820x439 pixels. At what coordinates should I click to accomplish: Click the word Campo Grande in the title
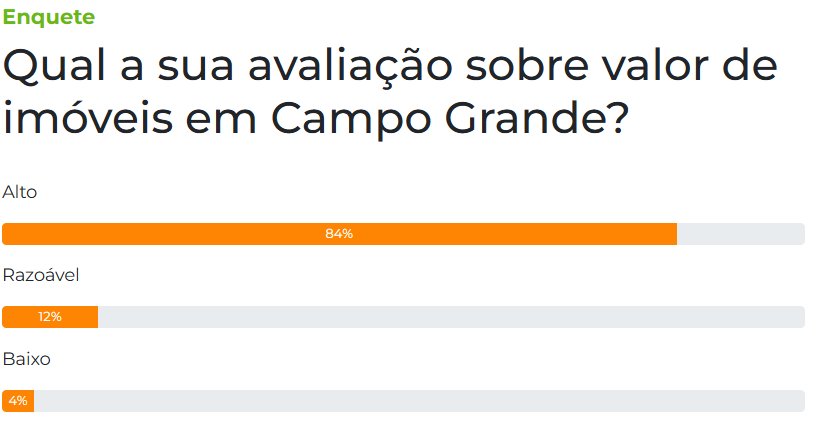(x=450, y=119)
